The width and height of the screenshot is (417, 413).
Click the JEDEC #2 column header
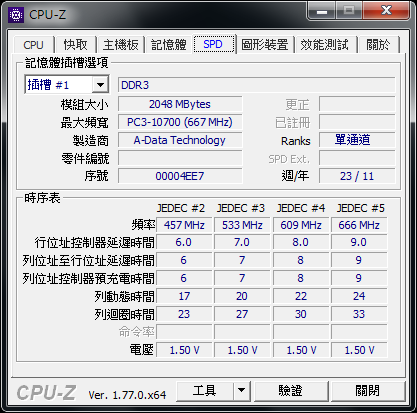[x=181, y=208]
